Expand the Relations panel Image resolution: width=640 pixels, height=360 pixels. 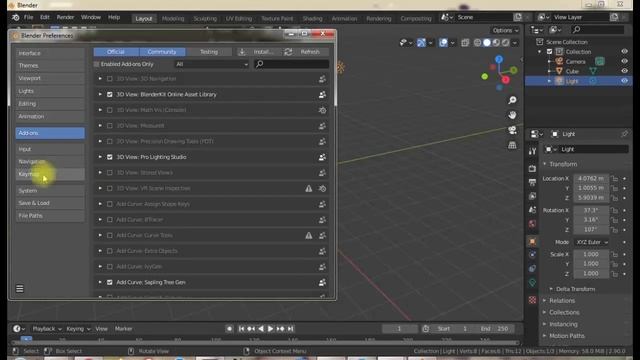coord(562,300)
